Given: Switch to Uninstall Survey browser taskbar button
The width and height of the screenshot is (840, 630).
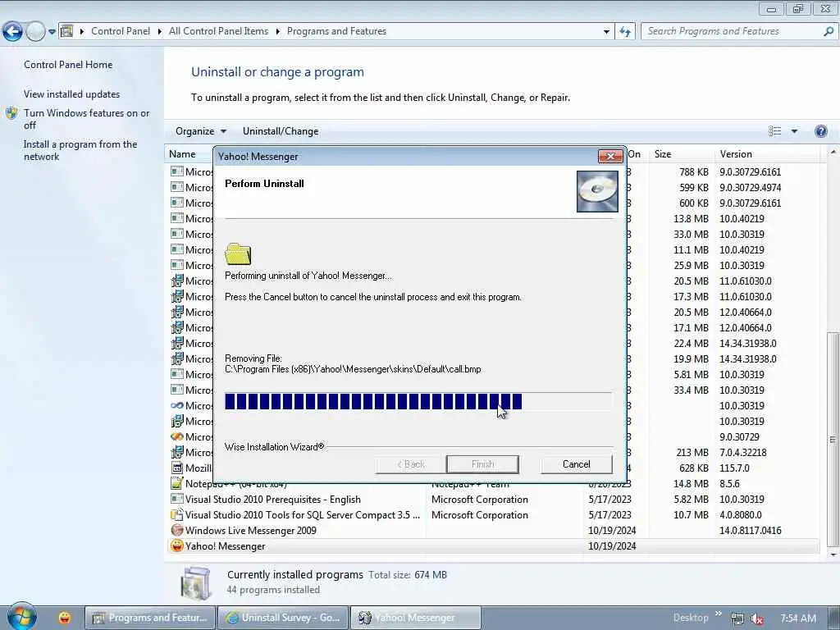Looking at the screenshot, I should tap(284, 618).
